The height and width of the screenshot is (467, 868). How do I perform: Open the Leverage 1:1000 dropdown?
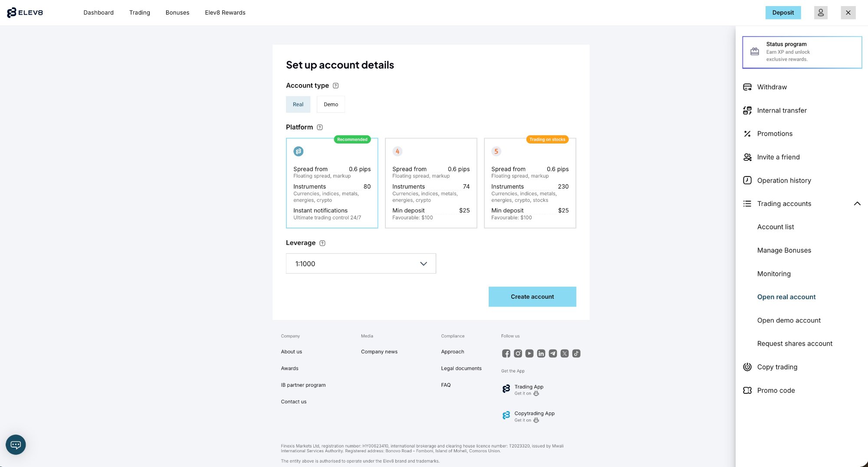tap(361, 264)
